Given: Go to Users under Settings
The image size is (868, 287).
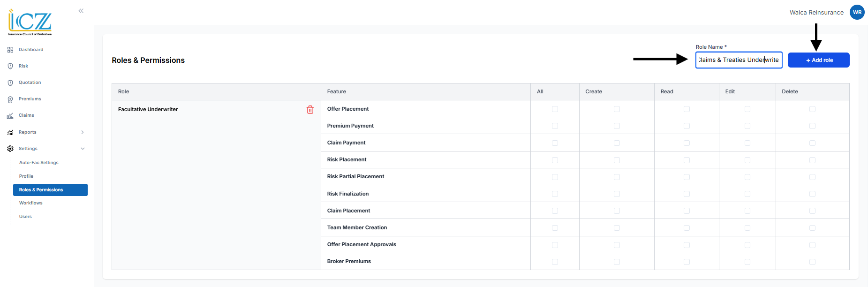Looking at the screenshot, I should 25,217.
